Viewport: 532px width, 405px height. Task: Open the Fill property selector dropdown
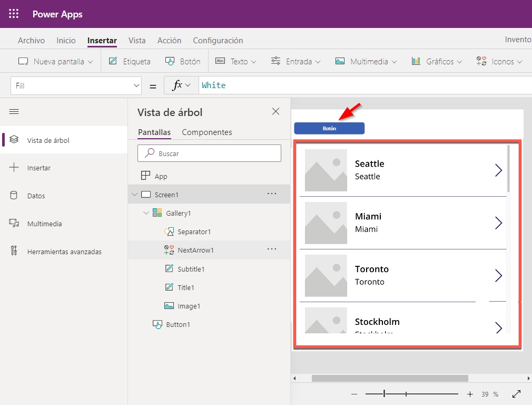pyautogui.click(x=76, y=85)
